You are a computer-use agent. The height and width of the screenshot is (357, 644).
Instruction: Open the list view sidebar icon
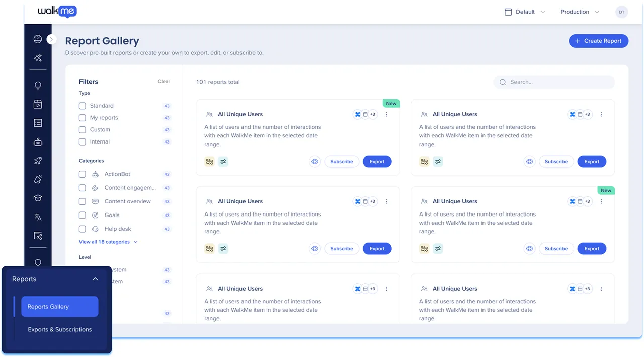[x=38, y=123]
